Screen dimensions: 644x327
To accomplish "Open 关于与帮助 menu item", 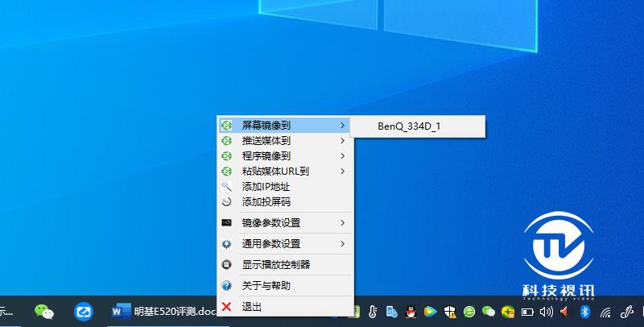I will (x=283, y=286).
